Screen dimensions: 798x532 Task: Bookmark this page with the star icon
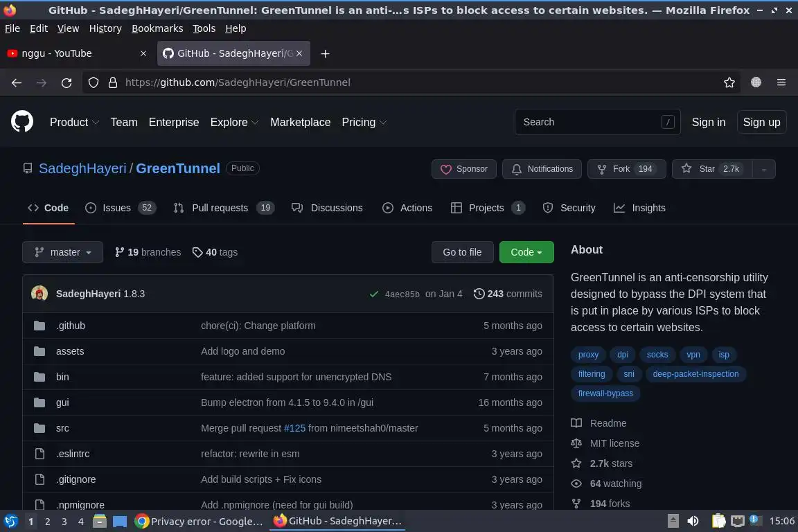coord(729,82)
